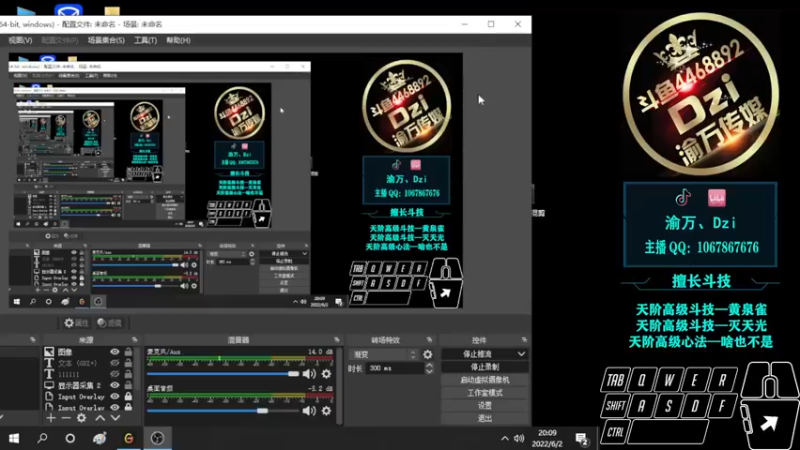Screen dimensions: 800x450
Task: Mute the 麦克风/Aux speaker icon
Action: [x=309, y=374]
